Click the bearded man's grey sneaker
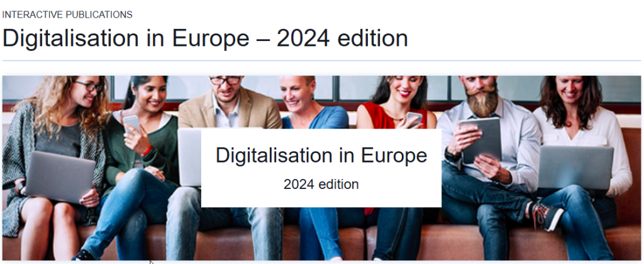Screen dimensions: 644x264 tap(547, 215)
